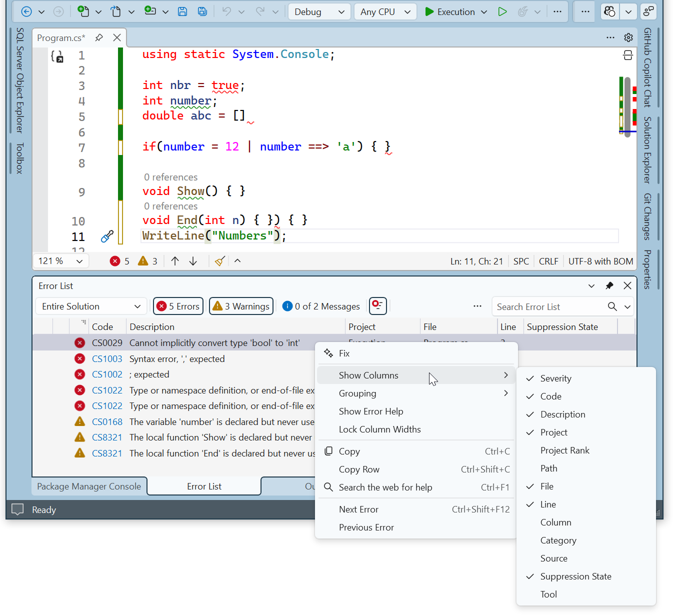Open error code CS0168 link
Screen dimensions: 677x616
pyautogui.click(x=107, y=422)
